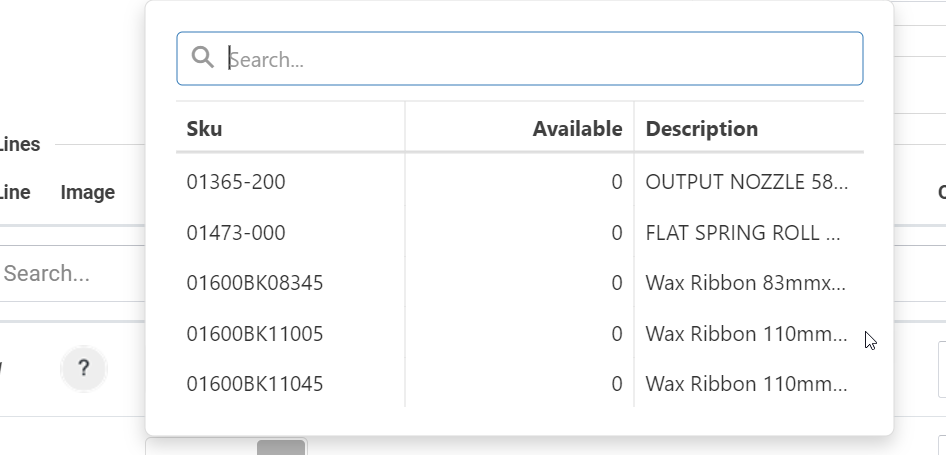Sort by the Available column header
Screen dimensions: 946x455
[577, 129]
